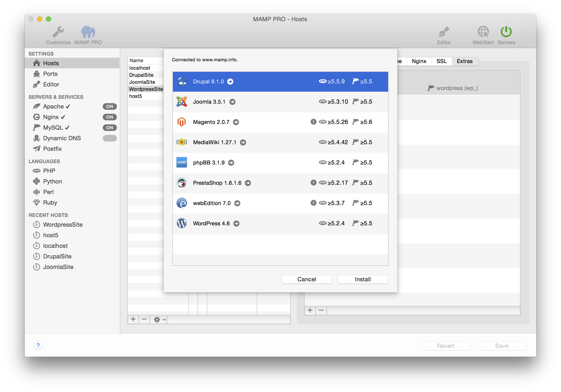Select the webEdition logo icon
Screen dimensions: 561x392
pyautogui.click(x=181, y=203)
